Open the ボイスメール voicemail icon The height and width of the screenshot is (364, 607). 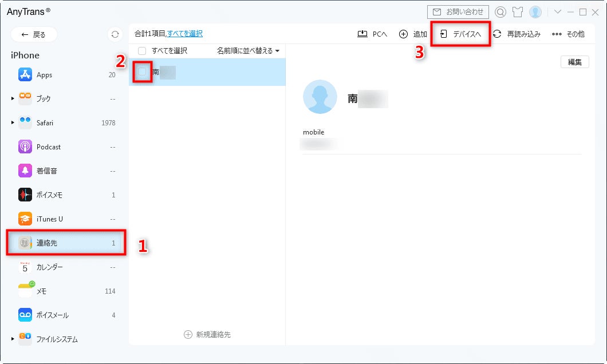coord(25,315)
